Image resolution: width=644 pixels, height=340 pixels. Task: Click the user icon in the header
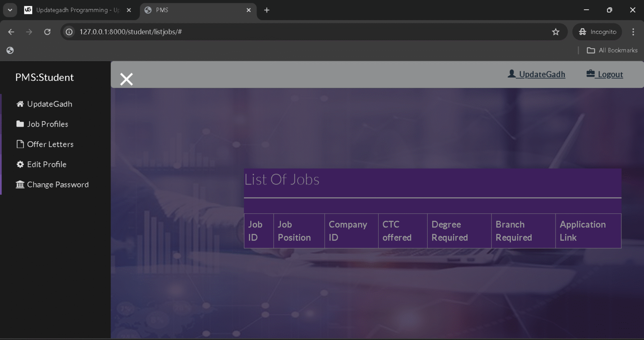(512, 74)
